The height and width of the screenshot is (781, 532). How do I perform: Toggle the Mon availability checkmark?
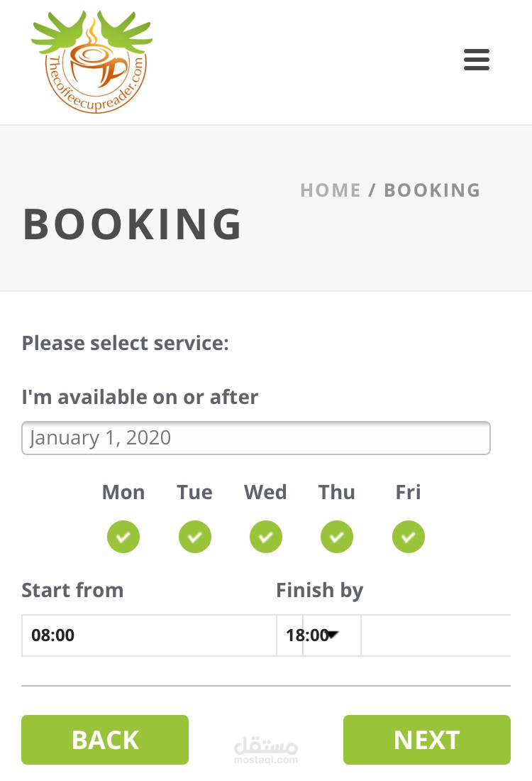pyautogui.click(x=123, y=537)
